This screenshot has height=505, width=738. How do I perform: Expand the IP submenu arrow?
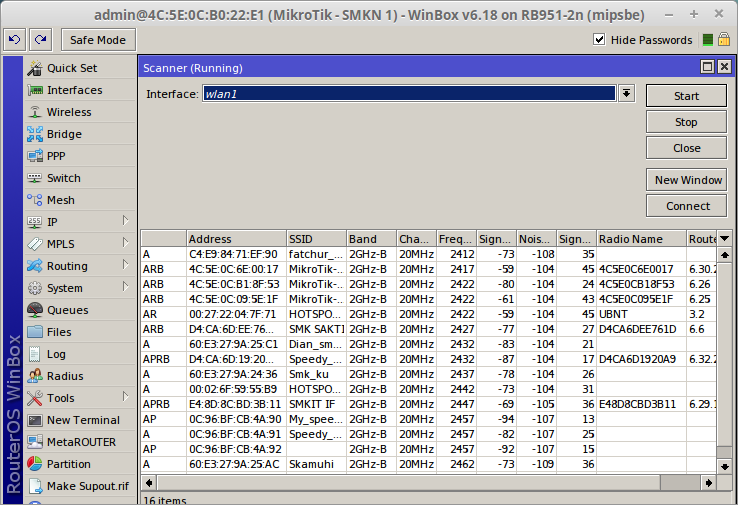point(125,220)
